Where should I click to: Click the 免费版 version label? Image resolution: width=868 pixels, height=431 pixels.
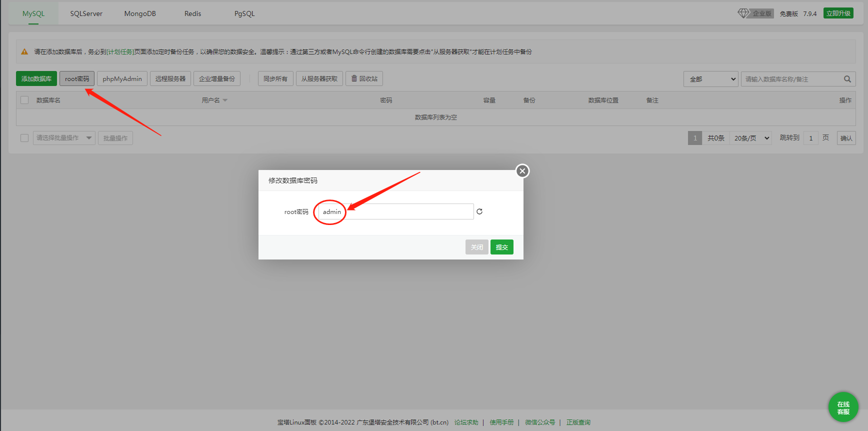click(x=789, y=14)
